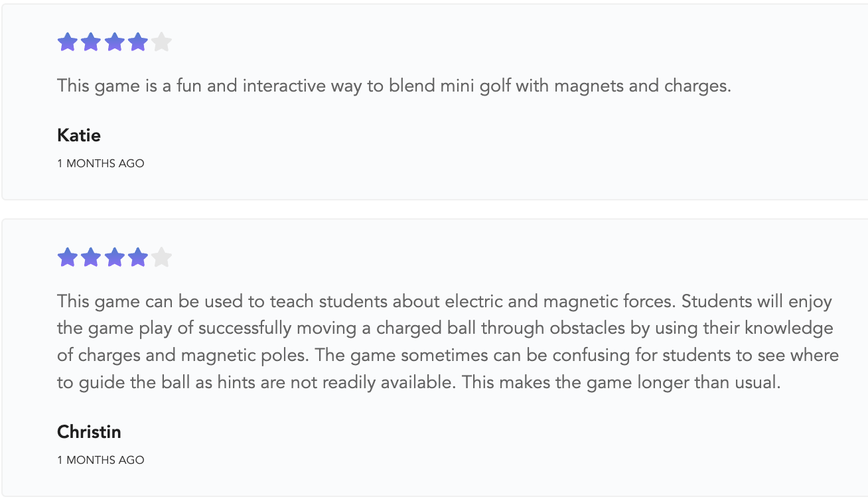The image size is (868, 499).
Task: Click Katie's review text about mini golf
Action: click(x=394, y=86)
